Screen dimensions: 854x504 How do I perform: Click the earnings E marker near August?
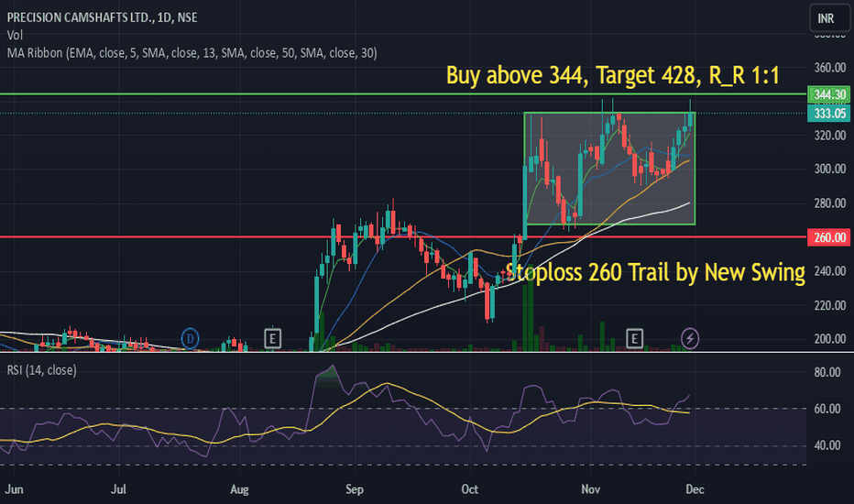coord(272,338)
